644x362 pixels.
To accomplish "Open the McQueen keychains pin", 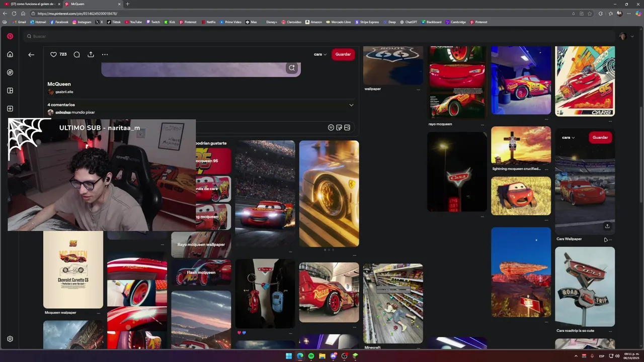I will coord(265,293).
